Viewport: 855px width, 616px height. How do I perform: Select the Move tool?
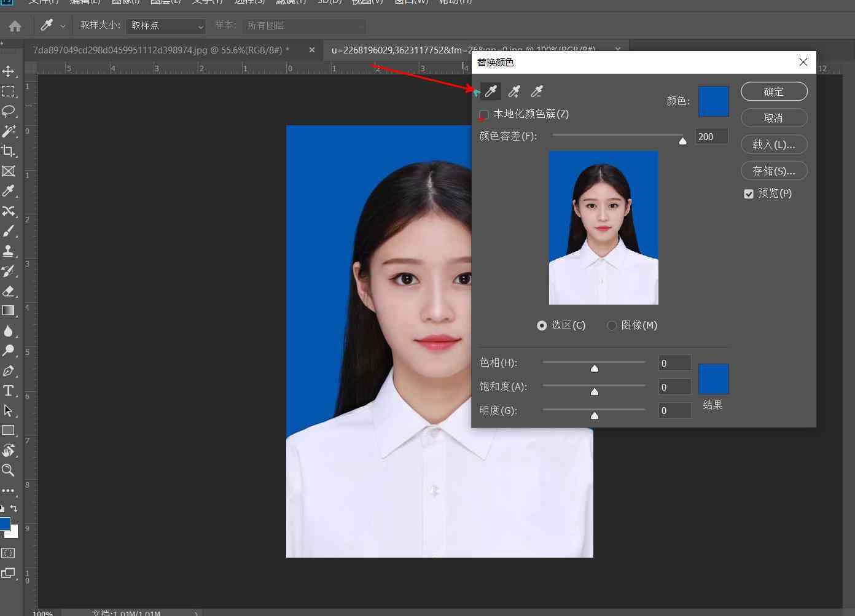click(9, 71)
